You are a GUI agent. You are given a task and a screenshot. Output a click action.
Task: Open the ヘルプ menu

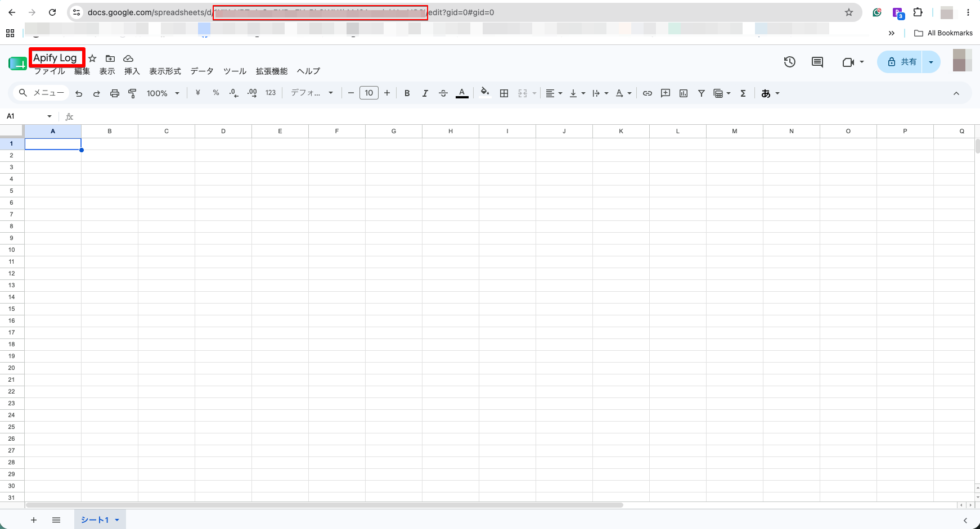point(308,71)
